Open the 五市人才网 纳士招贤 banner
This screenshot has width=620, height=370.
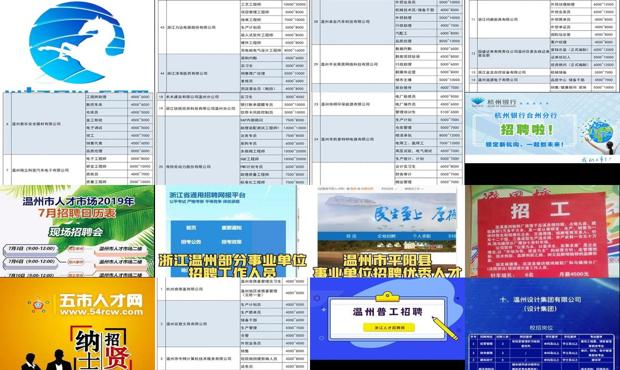coord(77,324)
